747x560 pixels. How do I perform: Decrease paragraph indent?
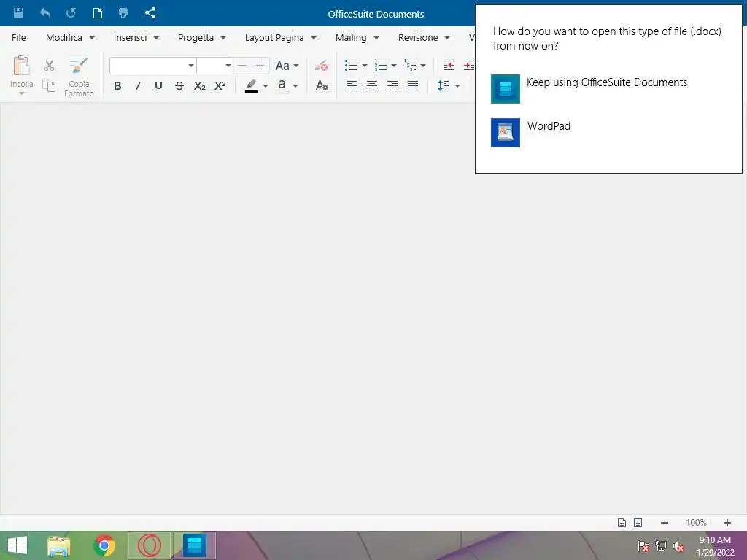(449, 65)
